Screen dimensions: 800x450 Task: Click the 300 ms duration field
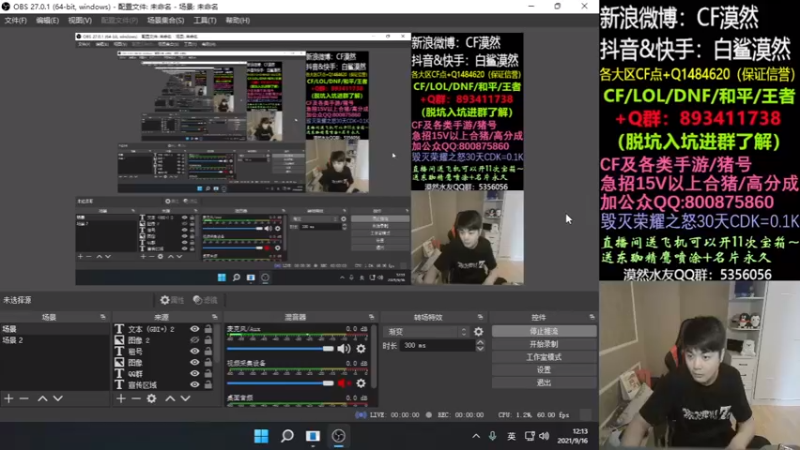pyautogui.click(x=438, y=345)
